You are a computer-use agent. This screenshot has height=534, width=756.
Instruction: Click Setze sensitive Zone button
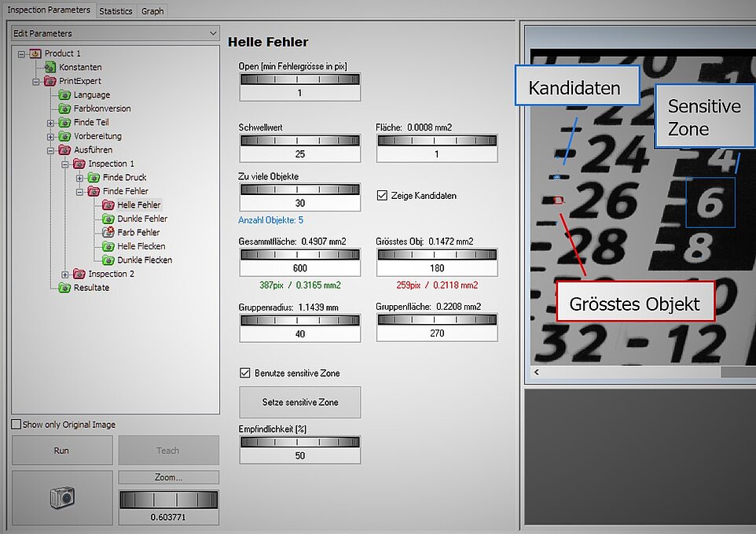(299, 402)
